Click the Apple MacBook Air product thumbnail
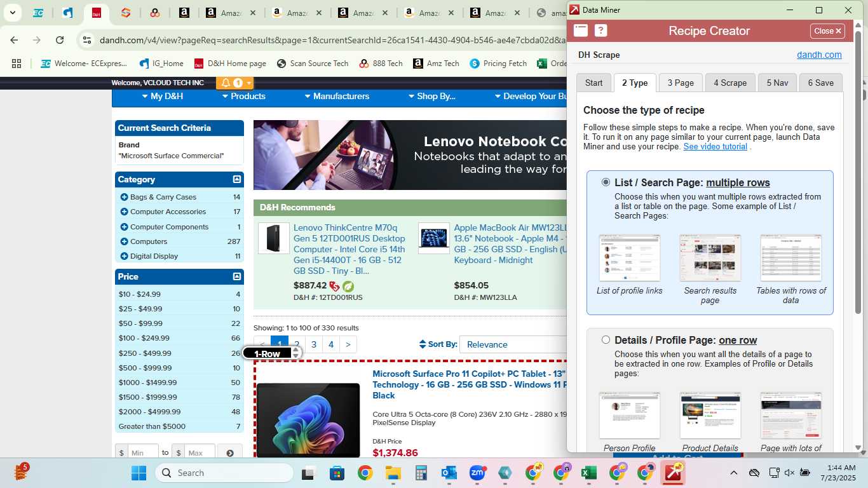Image resolution: width=868 pixels, height=488 pixels. click(x=434, y=238)
